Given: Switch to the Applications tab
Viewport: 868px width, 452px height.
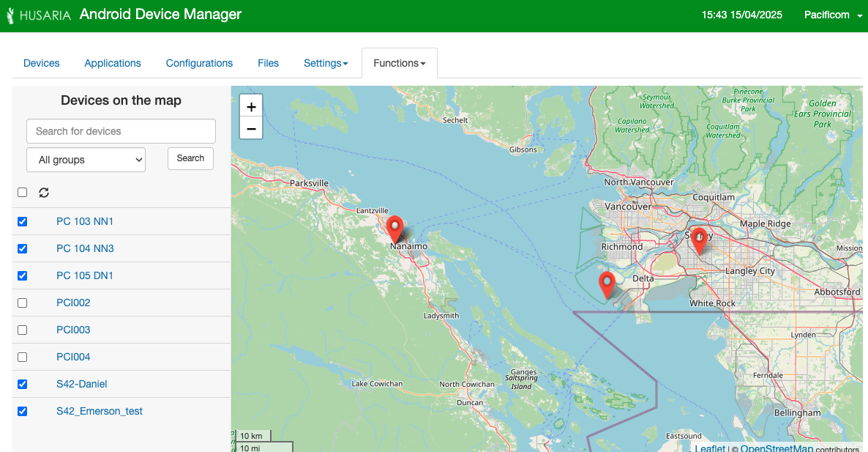Looking at the screenshot, I should tap(113, 63).
